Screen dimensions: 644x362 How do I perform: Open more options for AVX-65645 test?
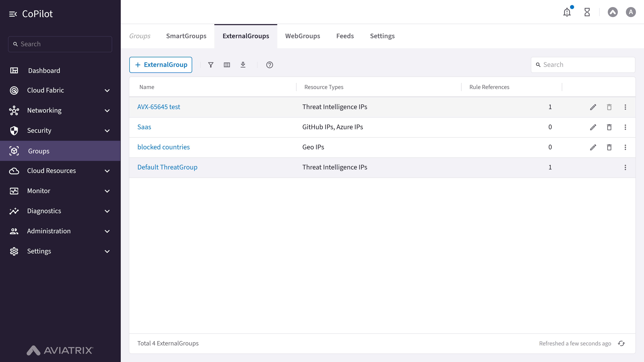click(625, 107)
